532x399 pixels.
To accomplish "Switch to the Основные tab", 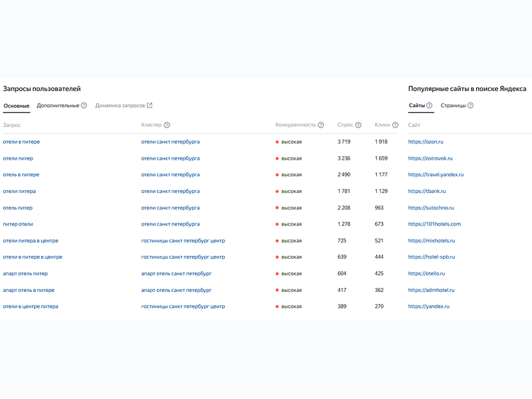I will (16, 106).
